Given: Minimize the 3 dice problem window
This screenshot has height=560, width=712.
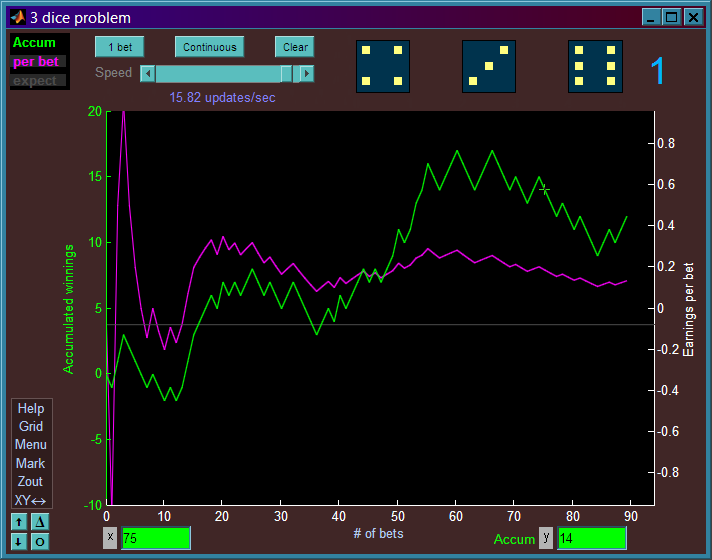Looking at the screenshot, I should [651, 18].
